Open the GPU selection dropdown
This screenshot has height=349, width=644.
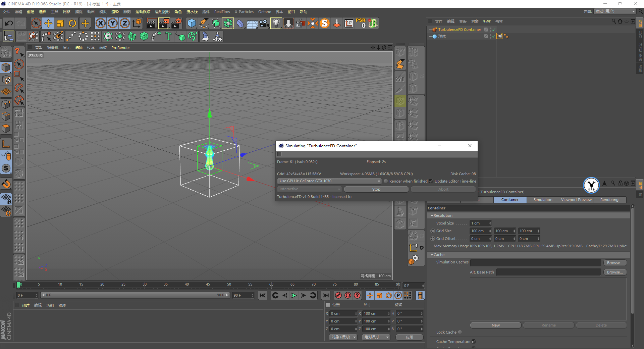click(329, 181)
